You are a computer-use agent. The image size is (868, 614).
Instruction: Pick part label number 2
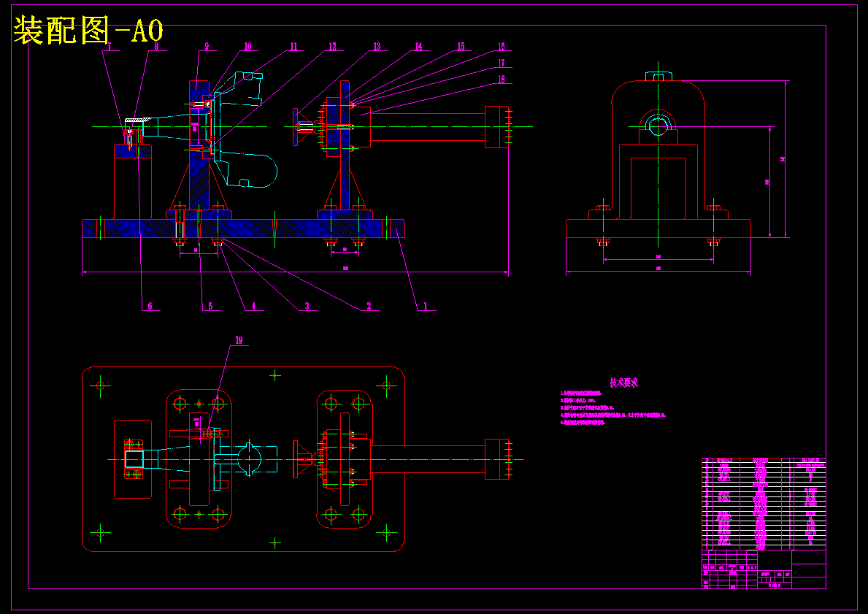click(369, 306)
